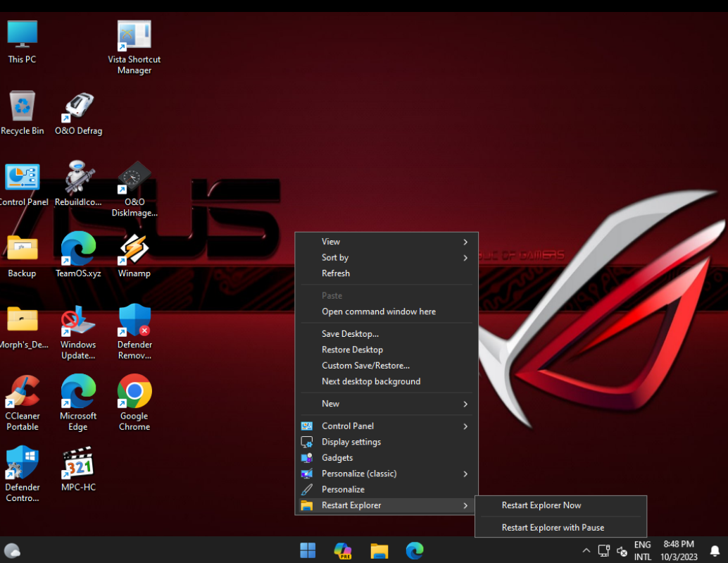Open Copilot preview from the taskbar
Image resolution: width=728 pixels, height=563 pixels.
tap(343, 550)
